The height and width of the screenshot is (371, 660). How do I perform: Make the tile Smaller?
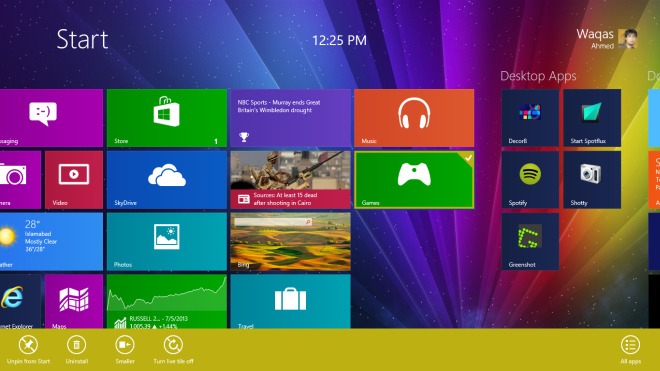click(x=125, y=350)
